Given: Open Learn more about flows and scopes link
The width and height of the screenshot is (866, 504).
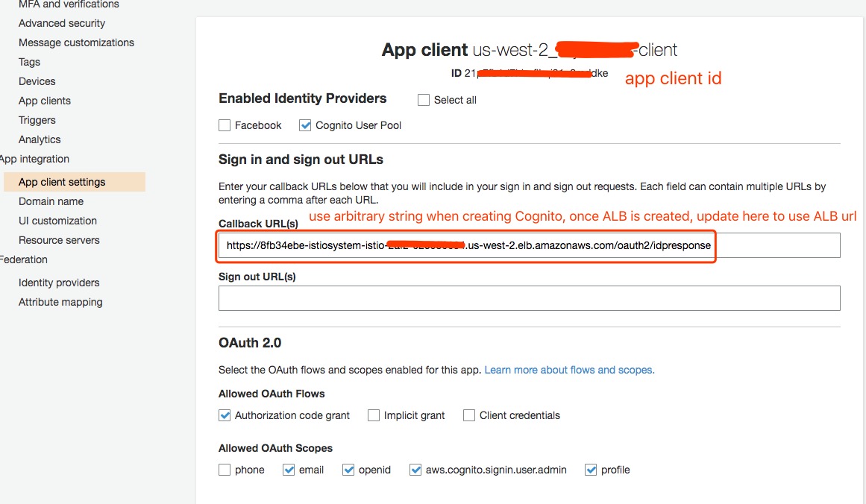Looking at the screenshot, I should point(569,370).
